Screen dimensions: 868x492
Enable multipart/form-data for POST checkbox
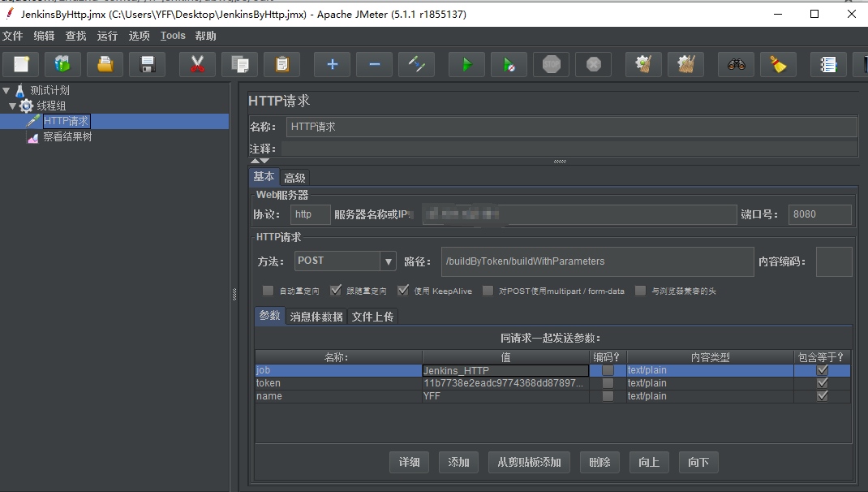[488, 291]
